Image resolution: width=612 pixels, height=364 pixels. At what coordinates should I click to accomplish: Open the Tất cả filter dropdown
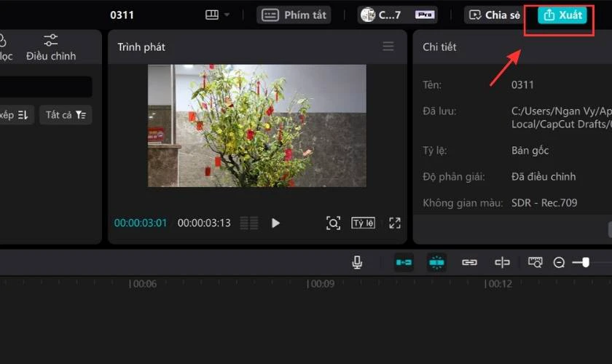(x=66, y=115)
